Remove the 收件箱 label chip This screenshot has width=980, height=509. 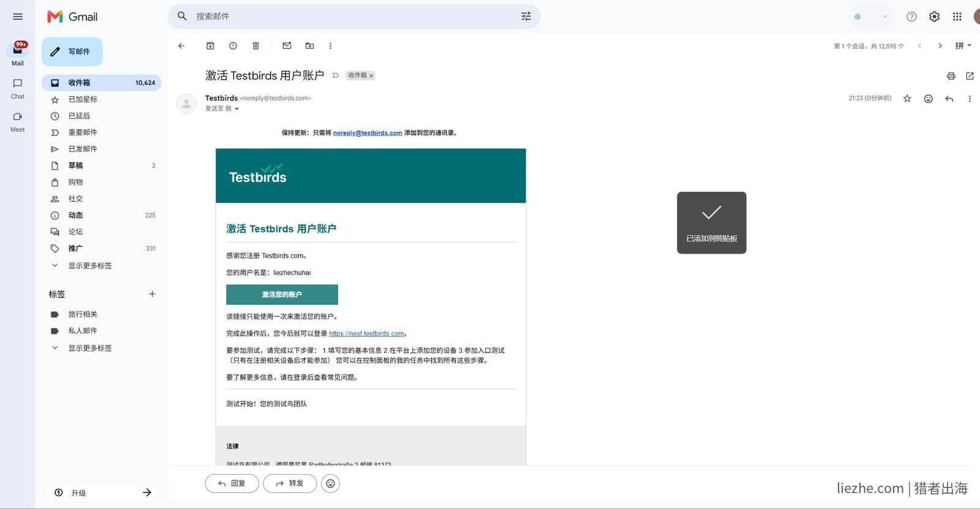[x=371, y=76]
